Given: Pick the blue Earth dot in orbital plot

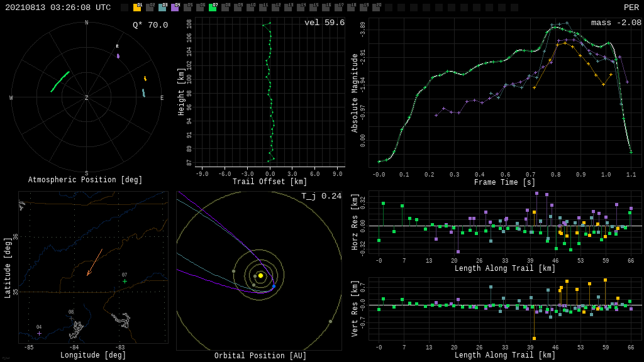Looking at the screenshot, I should click(x=274, y=287).
